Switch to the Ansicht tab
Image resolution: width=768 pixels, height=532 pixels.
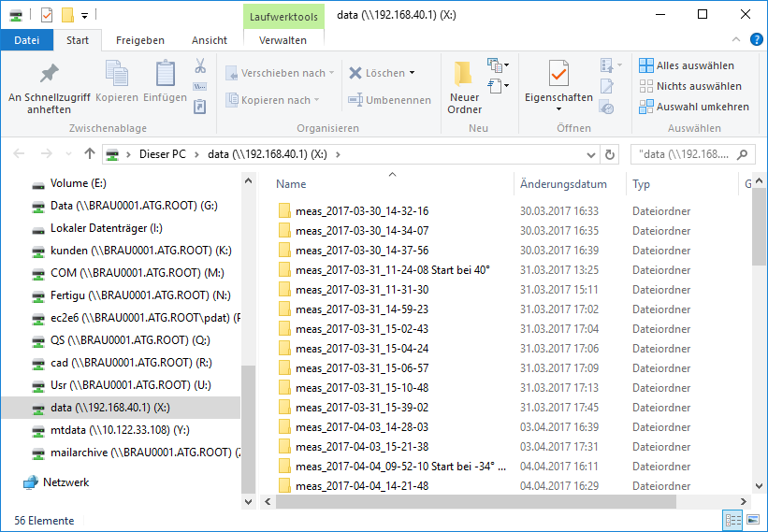pos(210,40)
